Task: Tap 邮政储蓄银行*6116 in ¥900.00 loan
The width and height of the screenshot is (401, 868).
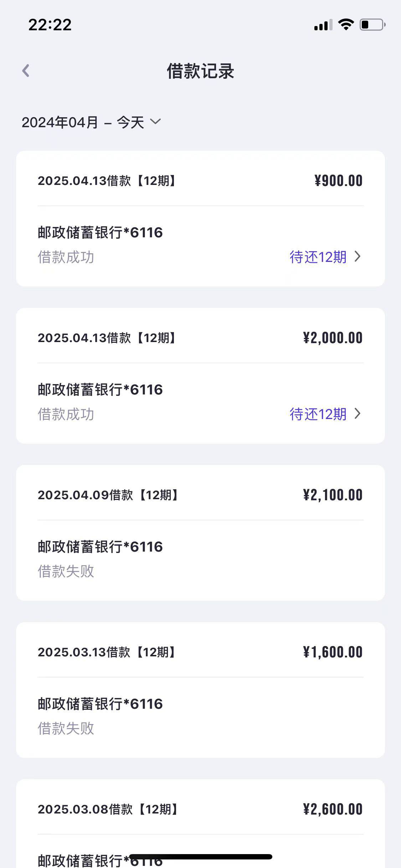Action: tap(100, 233)
